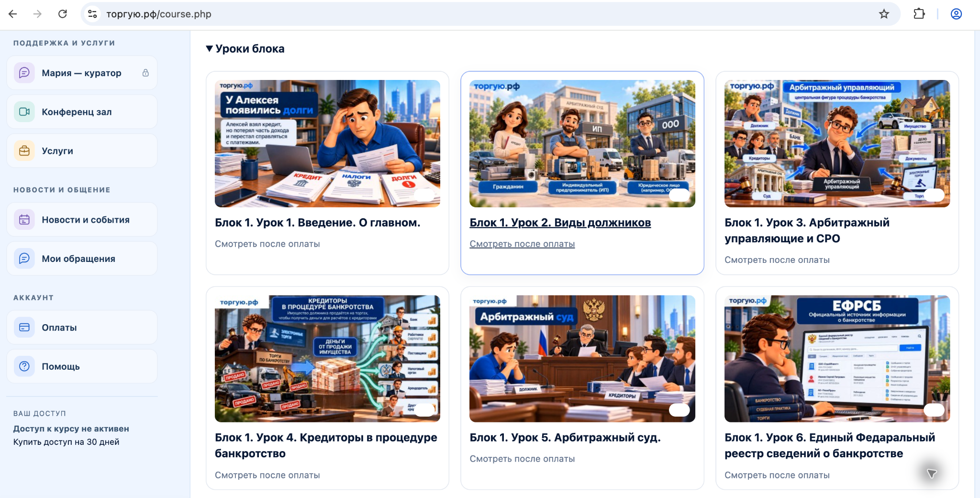This screenshot has width=980, height=498.
Task: Go to Услуги section
Action: click(x=82, y=151)
